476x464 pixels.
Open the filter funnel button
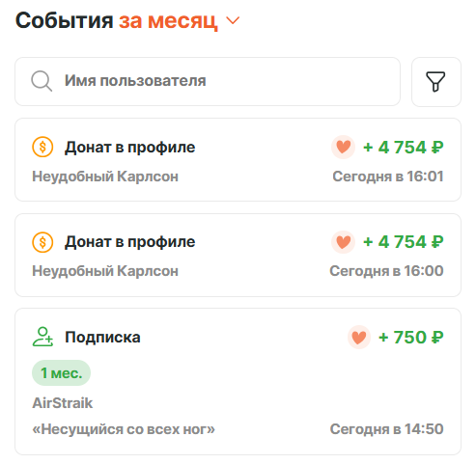click(436, 82)
